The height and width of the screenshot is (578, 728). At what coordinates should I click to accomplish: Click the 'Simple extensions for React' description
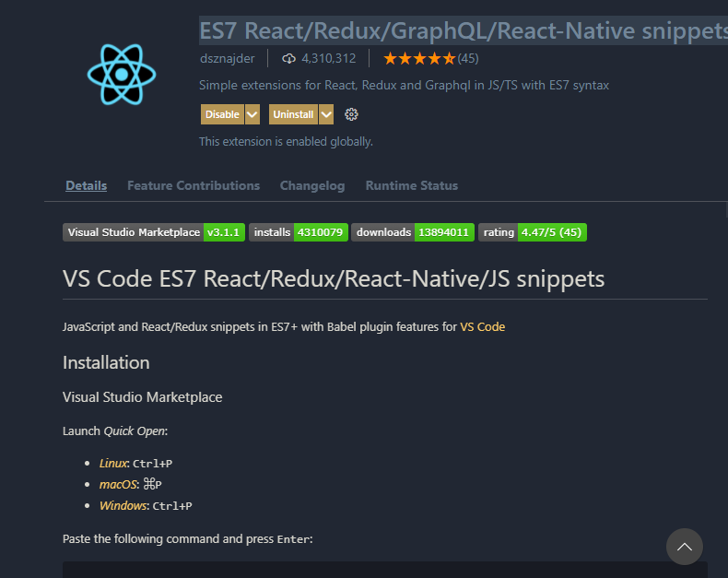pyautogui.click(x=404, y=86)
